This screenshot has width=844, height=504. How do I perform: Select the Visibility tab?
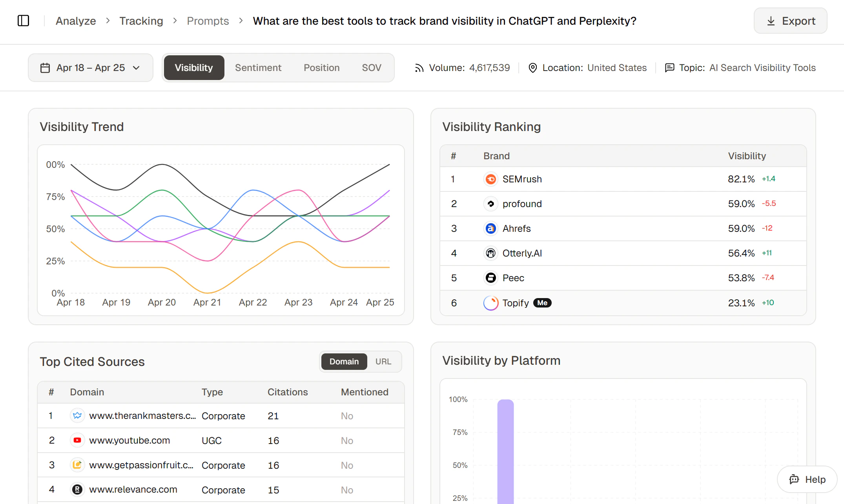tap(194, 68)
